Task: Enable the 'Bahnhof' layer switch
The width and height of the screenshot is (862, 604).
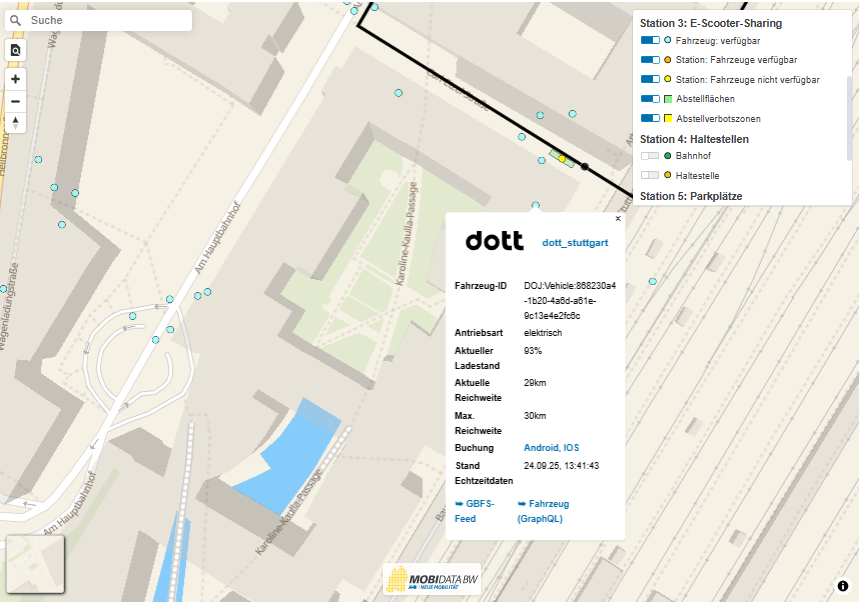Action: 650,157
